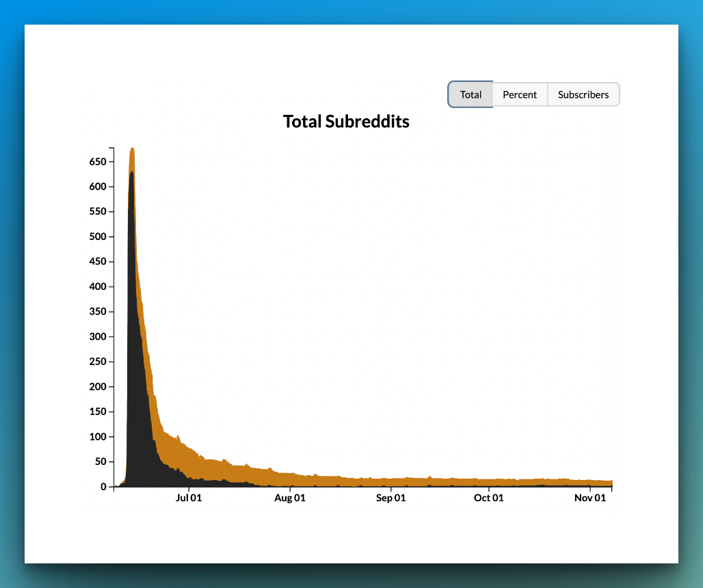The width and height of the screenshot is (703, 588).
Task: Select the Total view button
Action: pyautogui.click(x=470, y=94)
